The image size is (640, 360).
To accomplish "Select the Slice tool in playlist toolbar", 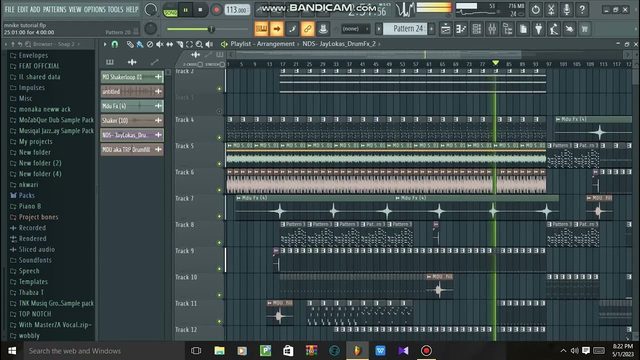I will pos(180,44).
